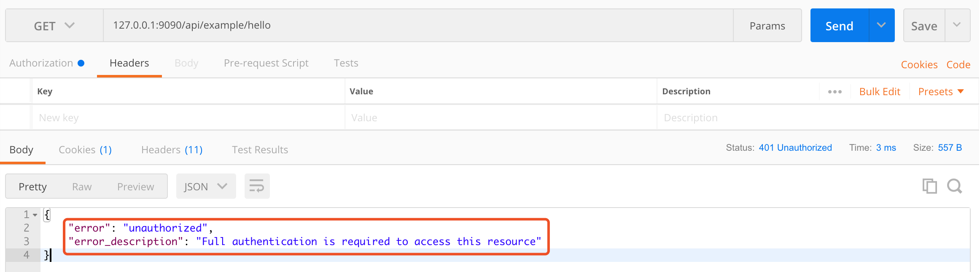Image resolution: width=980 pixels, height=272 pixels.
Task: Click the blue Send button
Action: (839, 26)
